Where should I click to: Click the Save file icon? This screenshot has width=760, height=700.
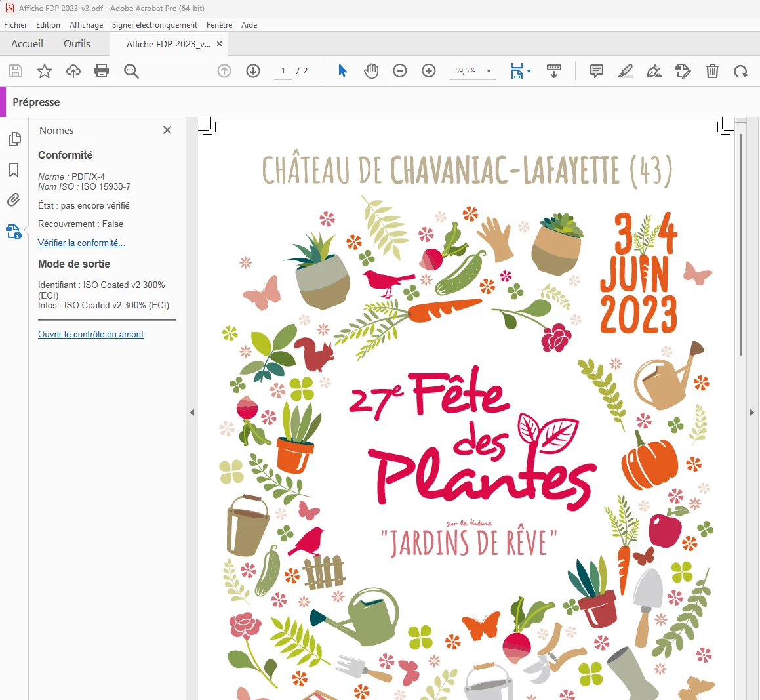16,71
